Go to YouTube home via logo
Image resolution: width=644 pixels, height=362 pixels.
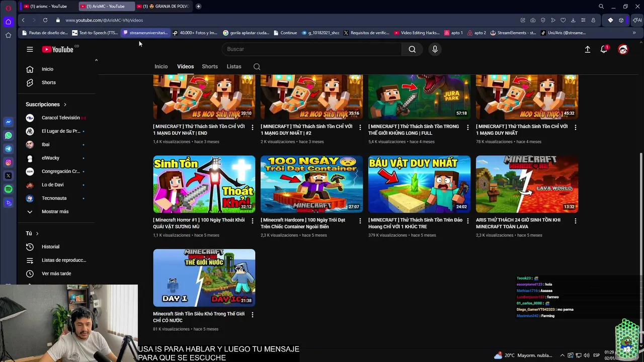[x=57, y=49]
